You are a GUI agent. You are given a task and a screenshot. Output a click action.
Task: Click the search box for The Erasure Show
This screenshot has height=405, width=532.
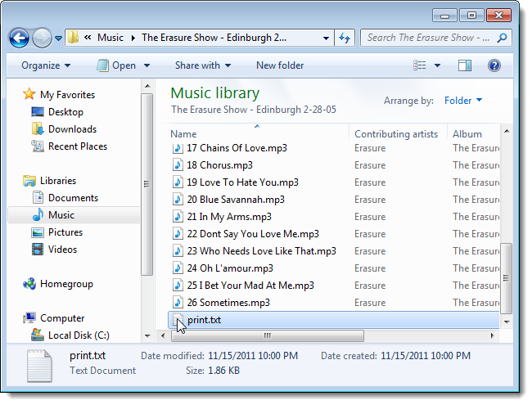pos(429,38)
